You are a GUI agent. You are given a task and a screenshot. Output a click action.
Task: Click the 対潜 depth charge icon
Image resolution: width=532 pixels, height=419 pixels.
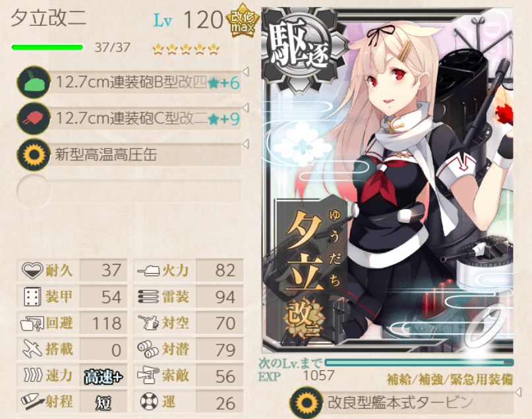148,349
